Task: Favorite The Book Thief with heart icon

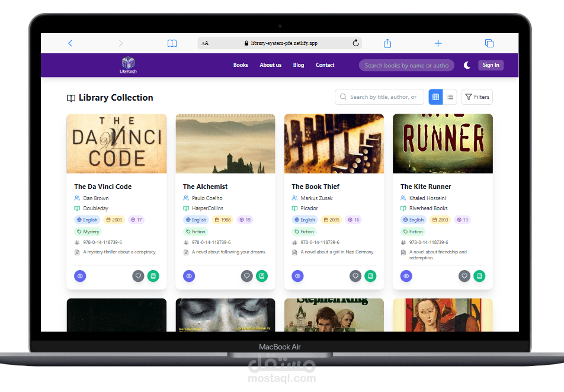Action: 355,276
